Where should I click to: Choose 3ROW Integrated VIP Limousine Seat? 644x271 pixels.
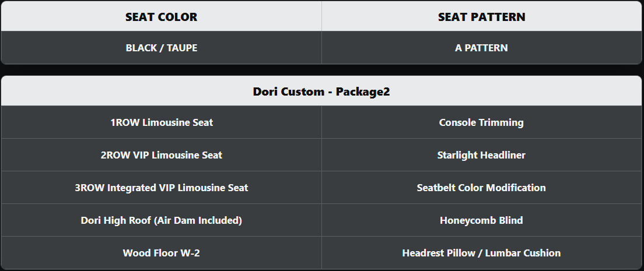coord(162,188)
